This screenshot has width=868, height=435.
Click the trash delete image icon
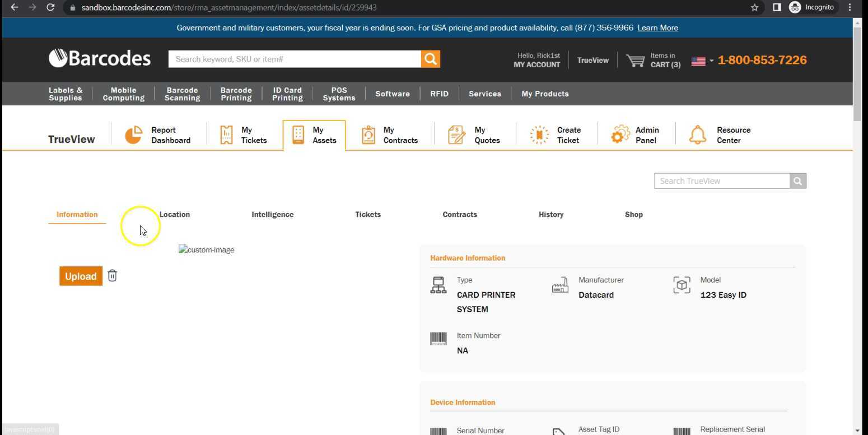pos(112,276)
